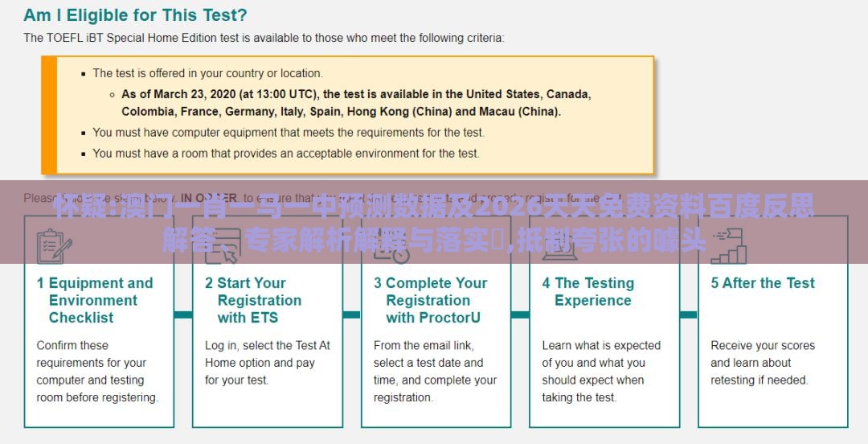Click the icon above Complete Your Registration with ProctorU
This screenshot has height=444, width=868.
pyautogui.click(x=391, y=245)
